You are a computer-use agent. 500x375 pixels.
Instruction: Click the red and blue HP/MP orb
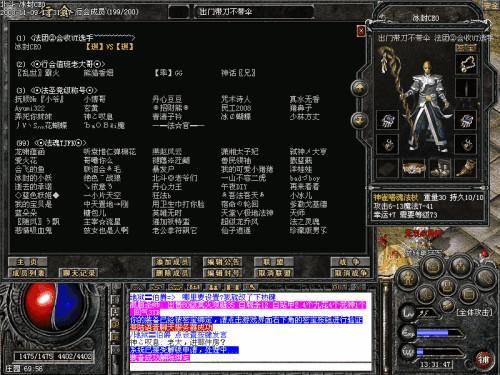55,306
